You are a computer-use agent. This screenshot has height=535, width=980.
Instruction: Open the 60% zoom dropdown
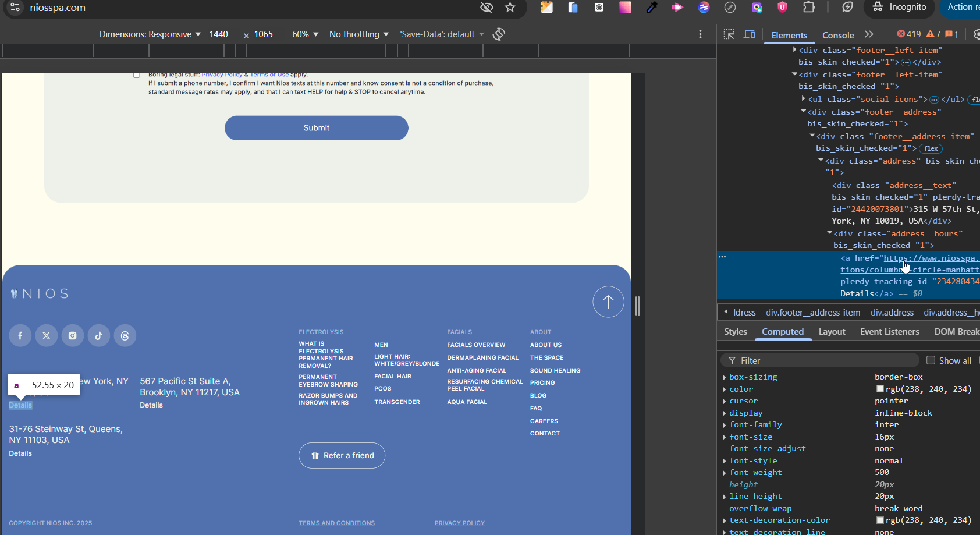tap(305, 34)
